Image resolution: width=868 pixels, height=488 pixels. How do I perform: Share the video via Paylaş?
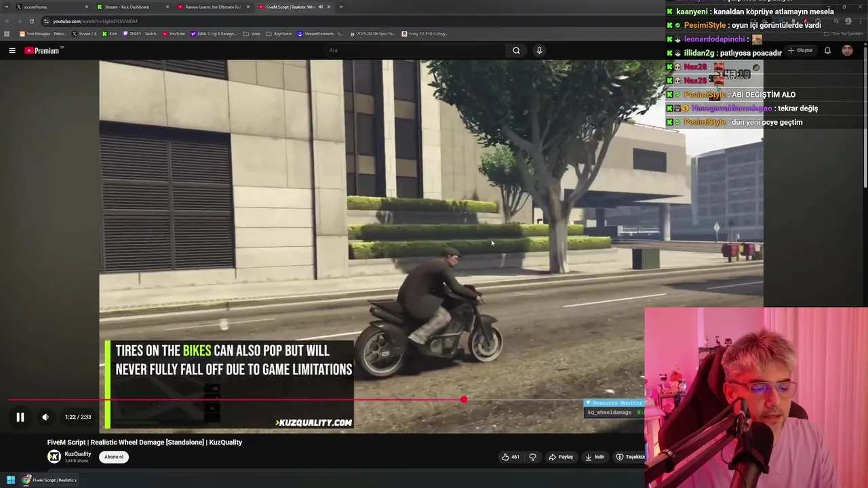pyautogui.click(x=561, y=457)
